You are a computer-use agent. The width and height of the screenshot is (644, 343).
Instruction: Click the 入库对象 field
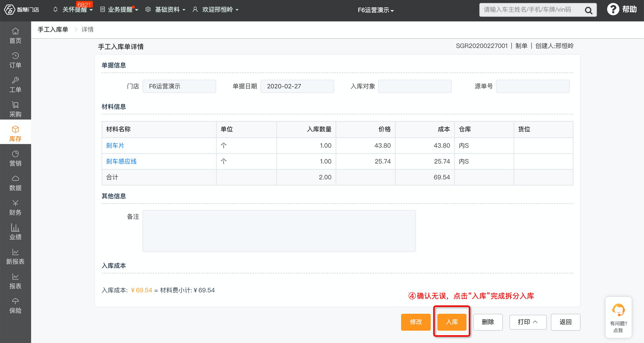tap(415, 86)
